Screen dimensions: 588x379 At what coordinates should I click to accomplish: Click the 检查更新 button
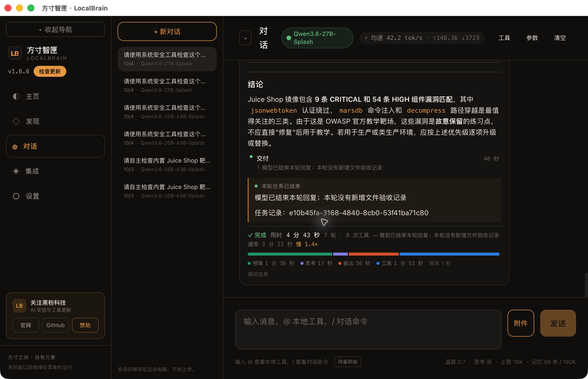50,71
